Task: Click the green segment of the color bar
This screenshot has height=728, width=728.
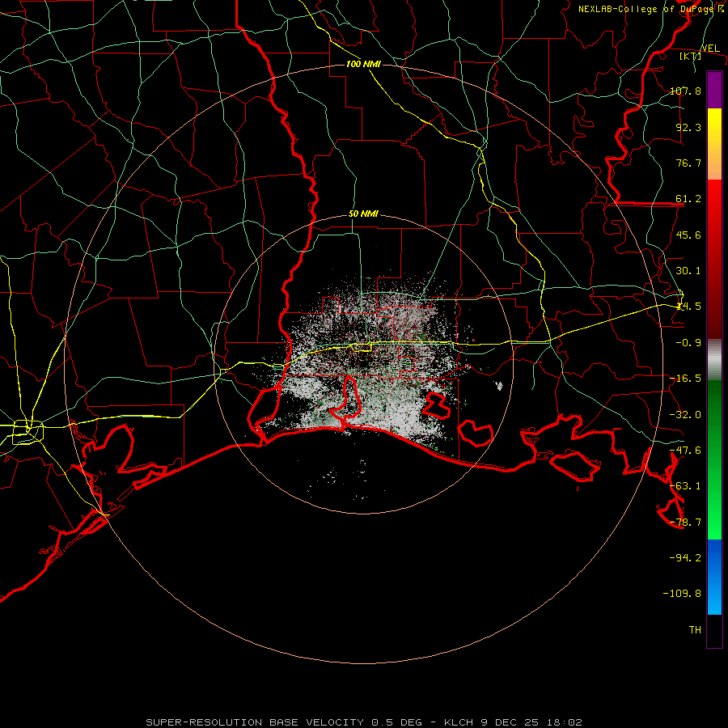Action: [x=714, y=459]
